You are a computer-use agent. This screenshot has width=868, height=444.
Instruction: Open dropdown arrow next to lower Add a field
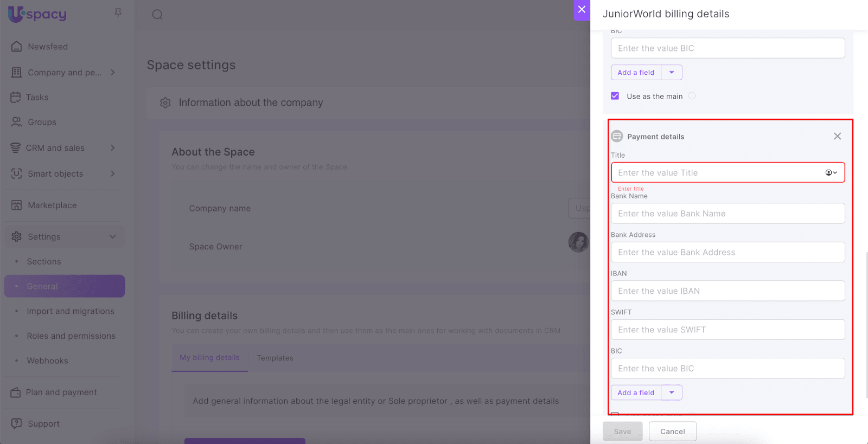tap(672, 392)
